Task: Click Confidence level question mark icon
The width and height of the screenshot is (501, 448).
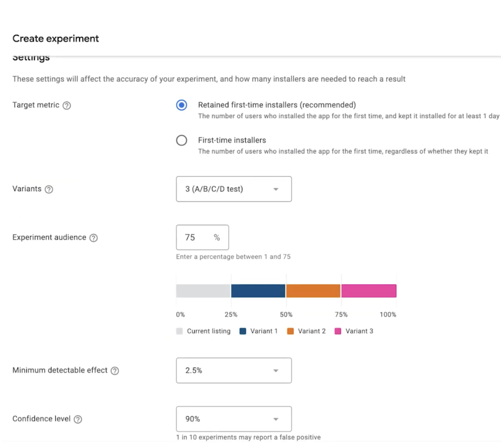Action: coord(78,419)
